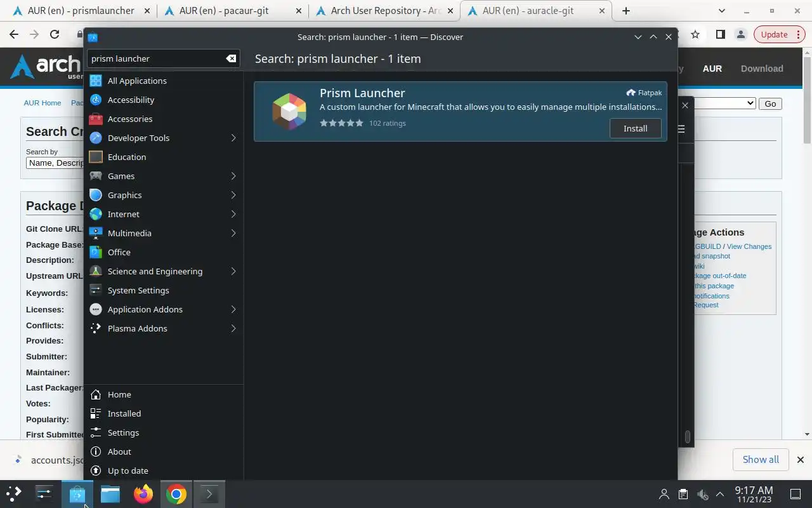Click Show all downloads button

pyautogui.click(x=761, y=460)
